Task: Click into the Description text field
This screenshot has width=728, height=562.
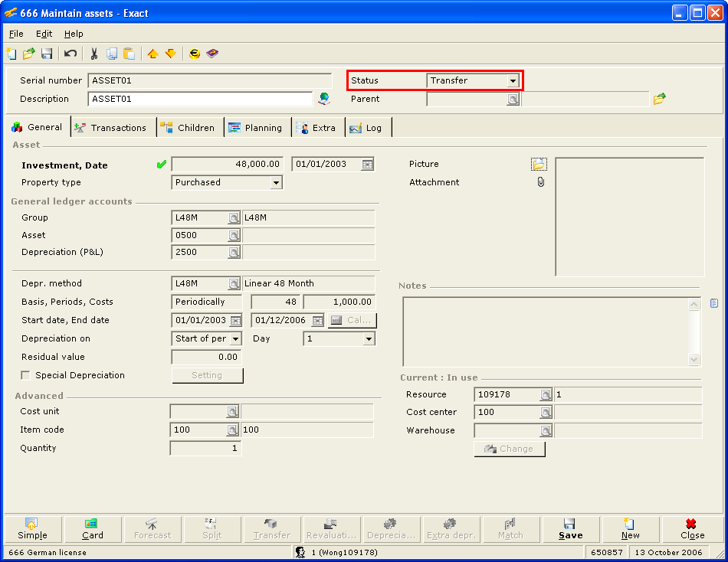Action: click(x=201, y=99)
